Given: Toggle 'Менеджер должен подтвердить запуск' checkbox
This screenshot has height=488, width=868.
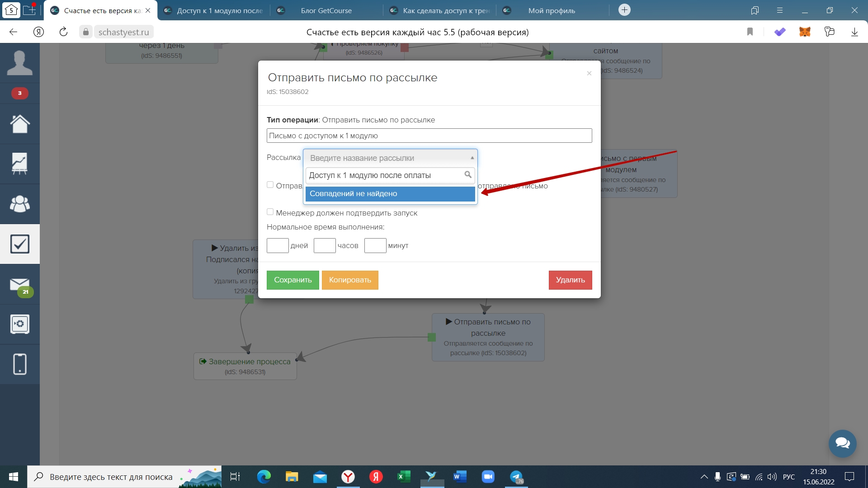Looking at the screenshot, I should click(x=270, y=212).
